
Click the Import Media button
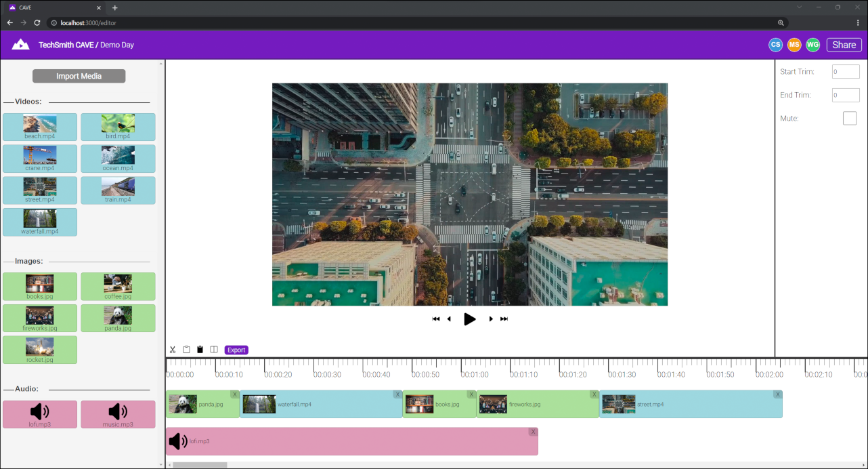click(x=79, y=76)
